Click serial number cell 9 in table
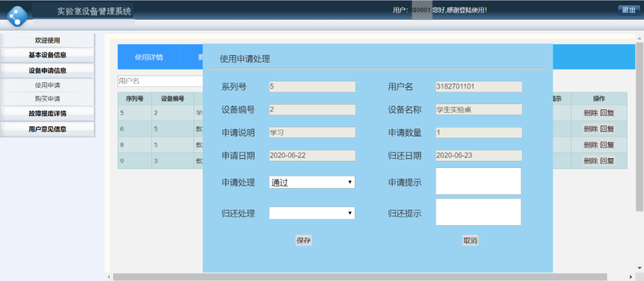Viewport: 644px width, 281px height. pos(135,161)
